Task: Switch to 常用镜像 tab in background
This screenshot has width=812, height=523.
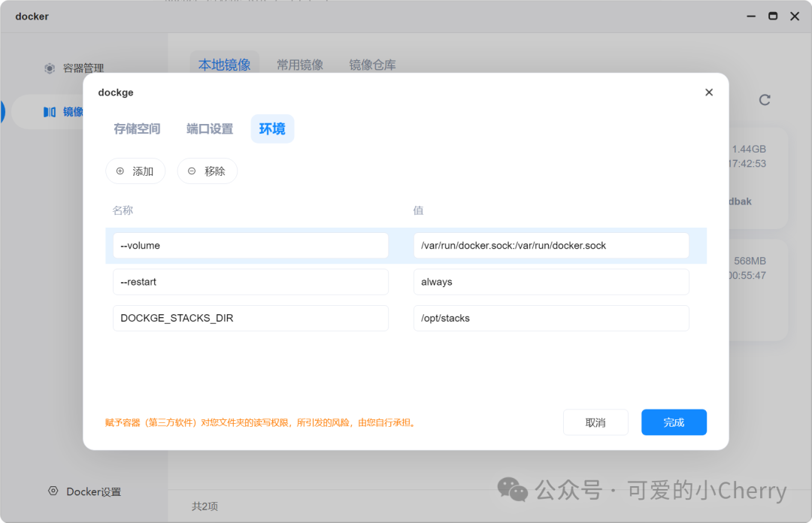Action: click(300, 65)
